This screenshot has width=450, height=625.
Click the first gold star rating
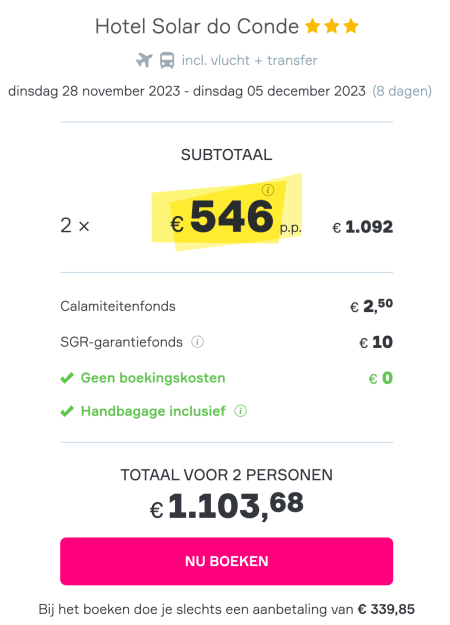(312, 27)
